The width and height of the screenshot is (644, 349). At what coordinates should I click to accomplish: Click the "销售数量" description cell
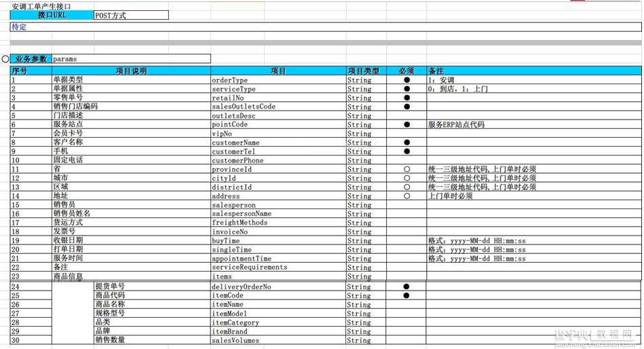(x=153, y=340)
